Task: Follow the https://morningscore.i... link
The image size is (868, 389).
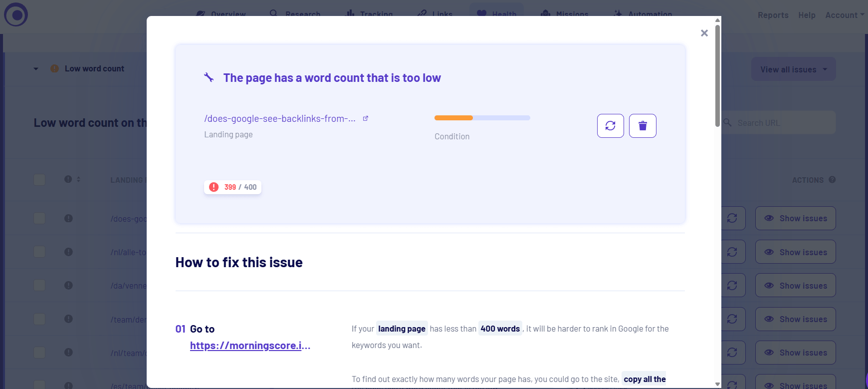Action: [x=250, y=346]
